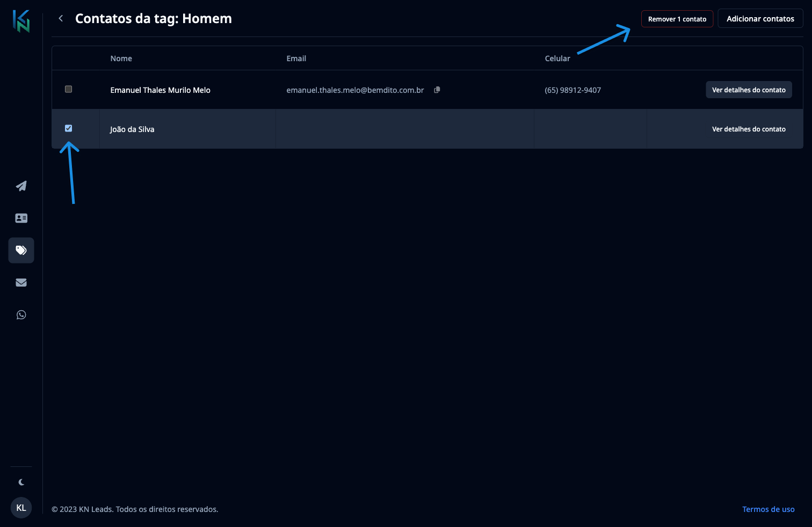Viewport: 812px width, 527px height.
Task: Click the KN Leads logo
Action: [x=21, y=21]
